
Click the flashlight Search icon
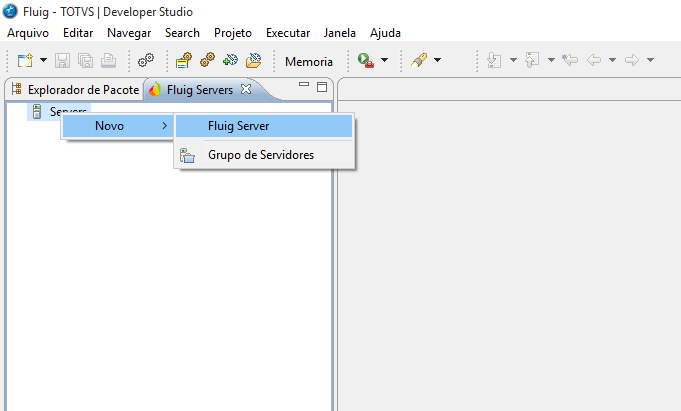pos(419,60)
